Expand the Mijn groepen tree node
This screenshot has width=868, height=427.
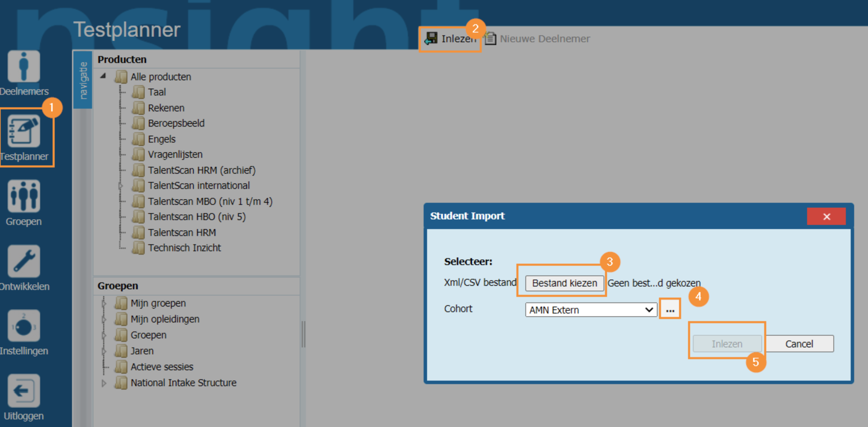[x=104, y=303]
